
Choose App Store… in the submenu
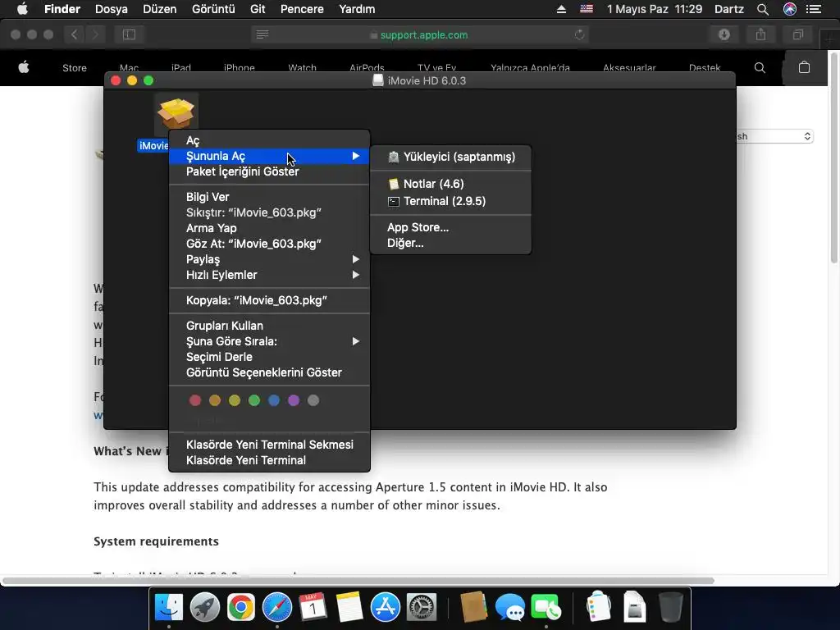(450, 227)
